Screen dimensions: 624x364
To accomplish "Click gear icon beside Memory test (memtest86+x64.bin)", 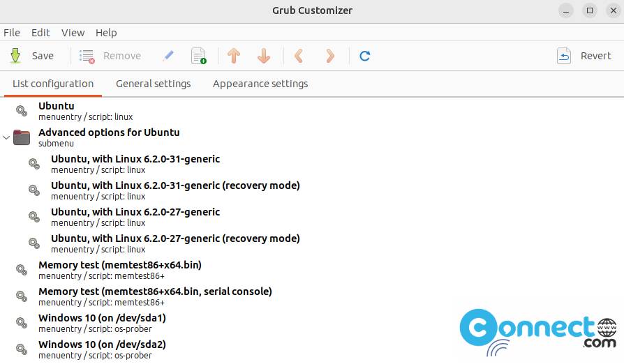I will [22, 270].
